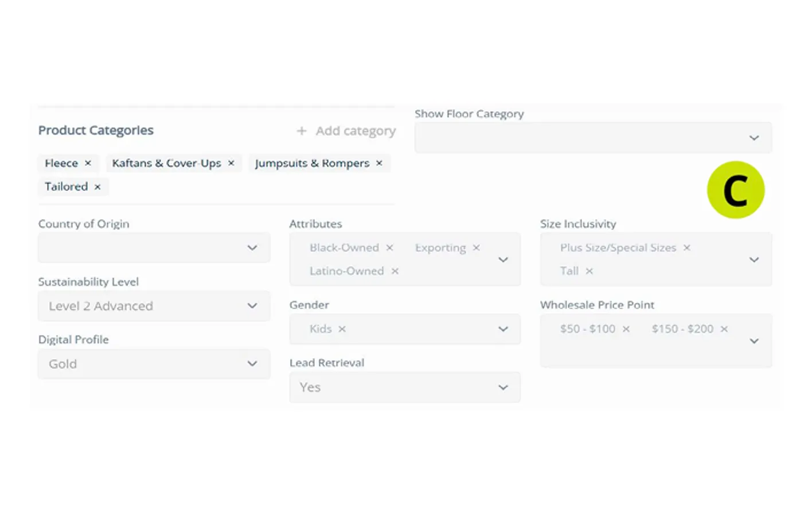This screenshot has height=514, width=812.
Task: Remove $50 - $100 price point tag
Action: point(626,329)
